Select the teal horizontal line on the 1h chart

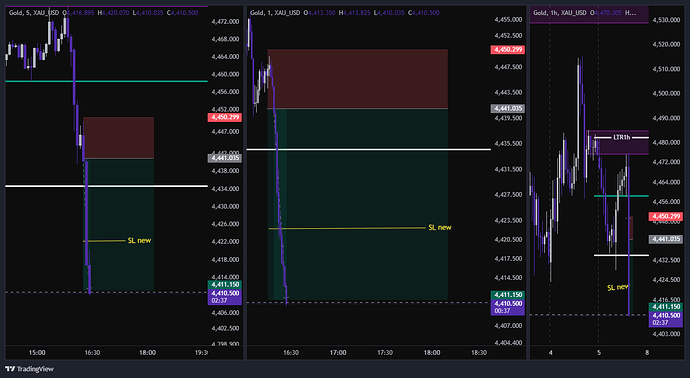point(621,196)
